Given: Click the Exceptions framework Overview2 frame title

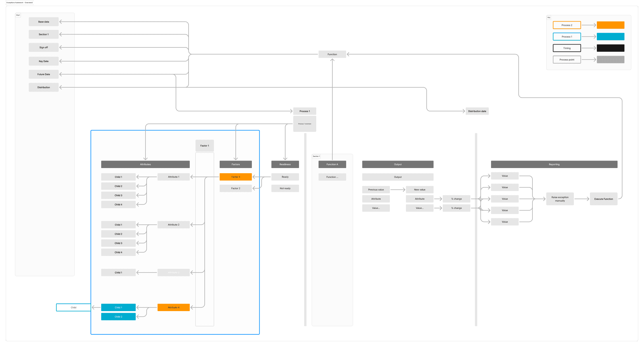Looking at the screenshot, I should tap(20, 3).
